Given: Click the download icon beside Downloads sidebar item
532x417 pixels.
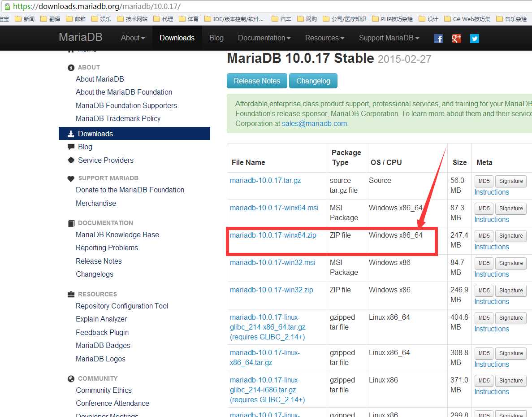Looking at the screenshot, I should click(x=70, y=134).
